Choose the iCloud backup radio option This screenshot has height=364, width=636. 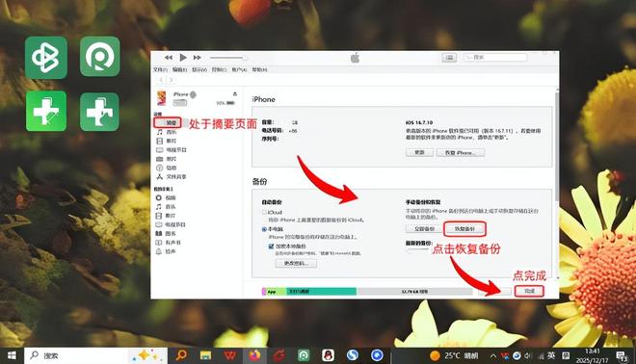click(x=264, y=212)
